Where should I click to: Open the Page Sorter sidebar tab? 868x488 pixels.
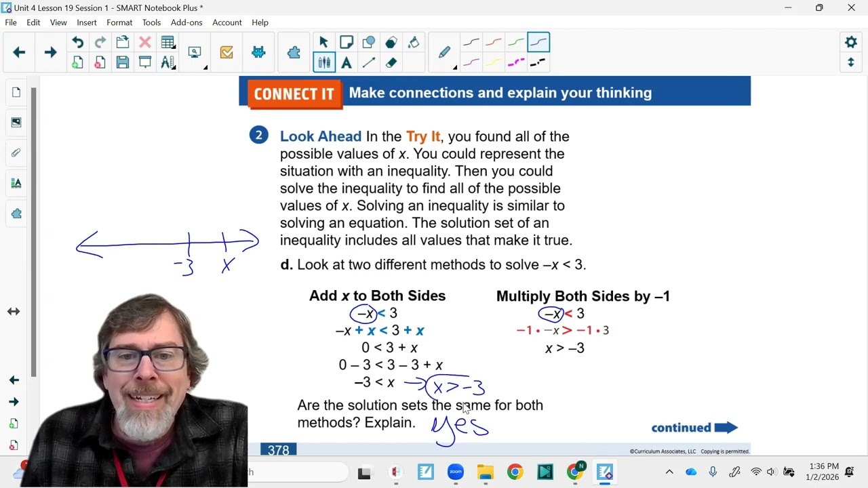16,92
